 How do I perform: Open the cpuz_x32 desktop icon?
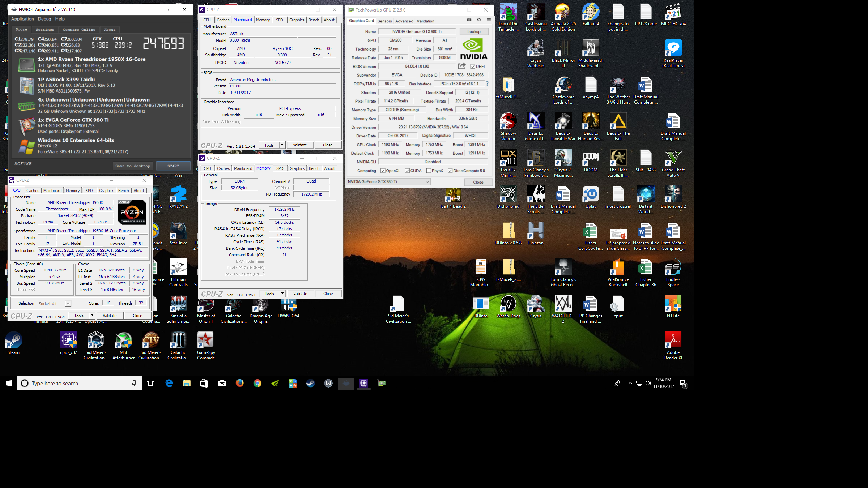[x=68, y=343]
